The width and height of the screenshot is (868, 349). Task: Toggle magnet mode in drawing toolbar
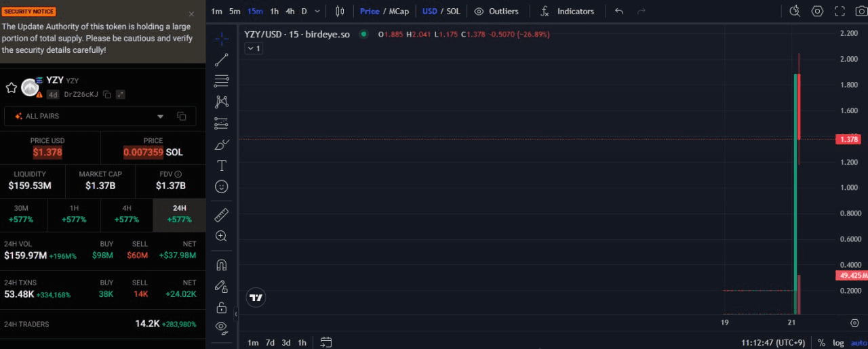click(221, 265)
